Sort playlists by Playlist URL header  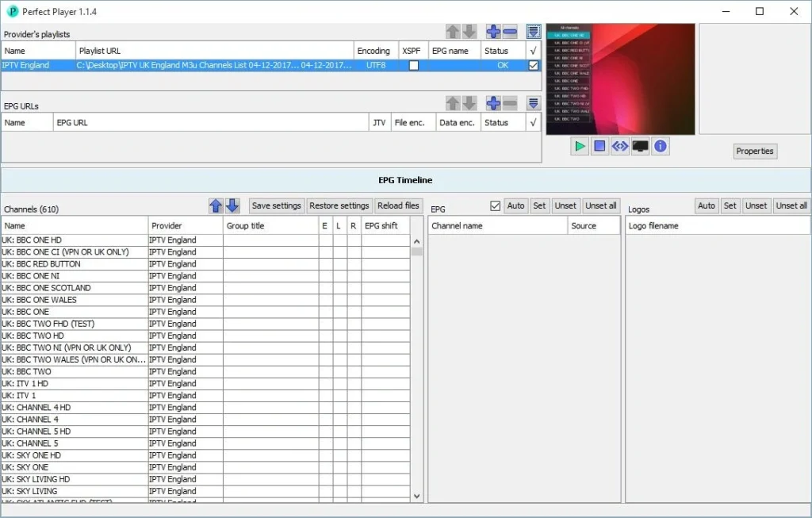pos(214,51)
